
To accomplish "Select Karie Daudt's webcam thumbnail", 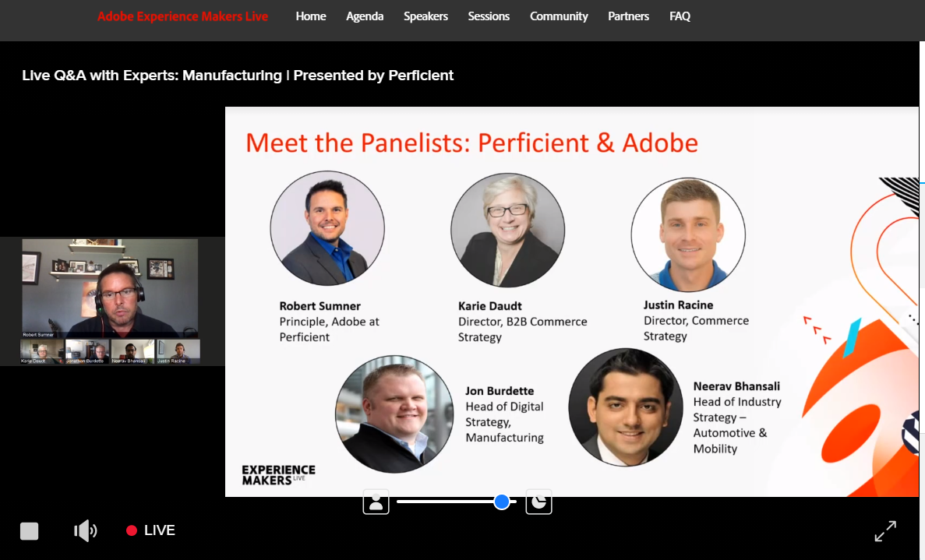I will [43, 351].
